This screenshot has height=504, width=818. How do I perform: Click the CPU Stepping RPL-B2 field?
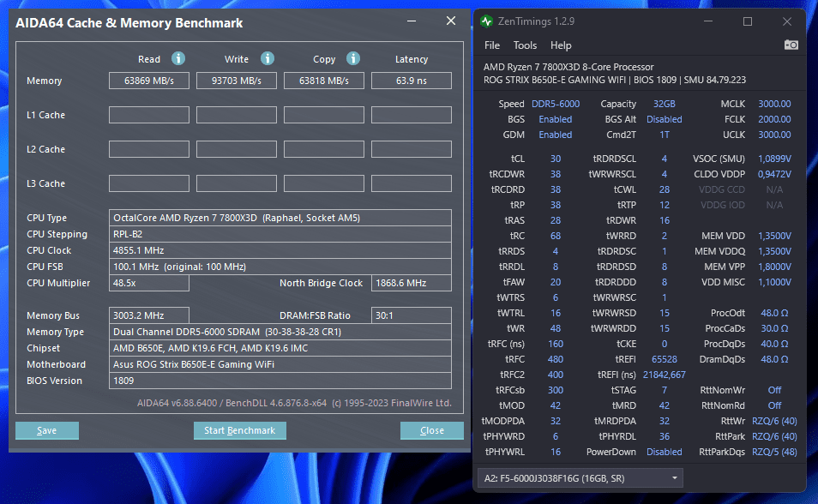(280, 234)
